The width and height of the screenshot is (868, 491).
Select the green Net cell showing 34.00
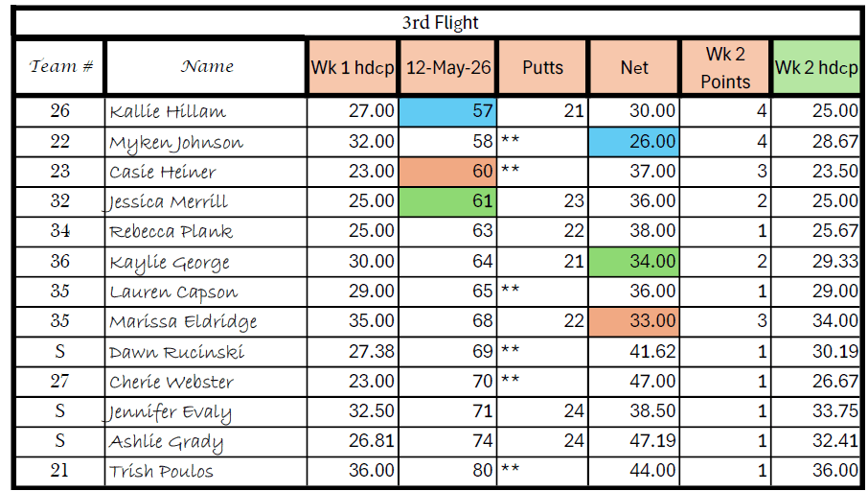634,262
